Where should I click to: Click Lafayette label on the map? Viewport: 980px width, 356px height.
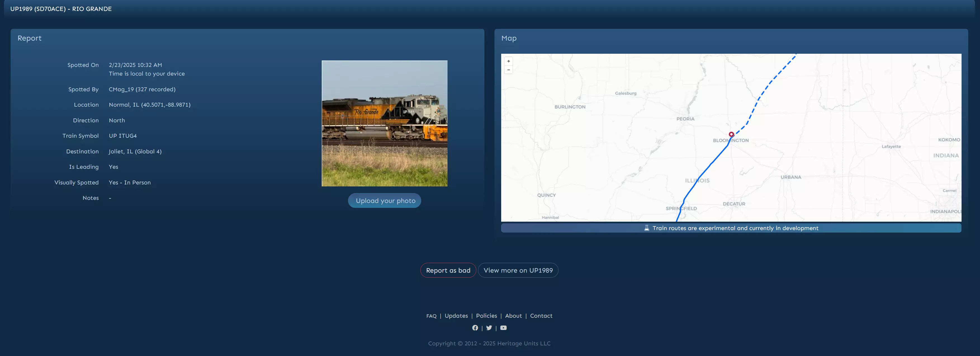pyautogui.click(x=891, y=146)
